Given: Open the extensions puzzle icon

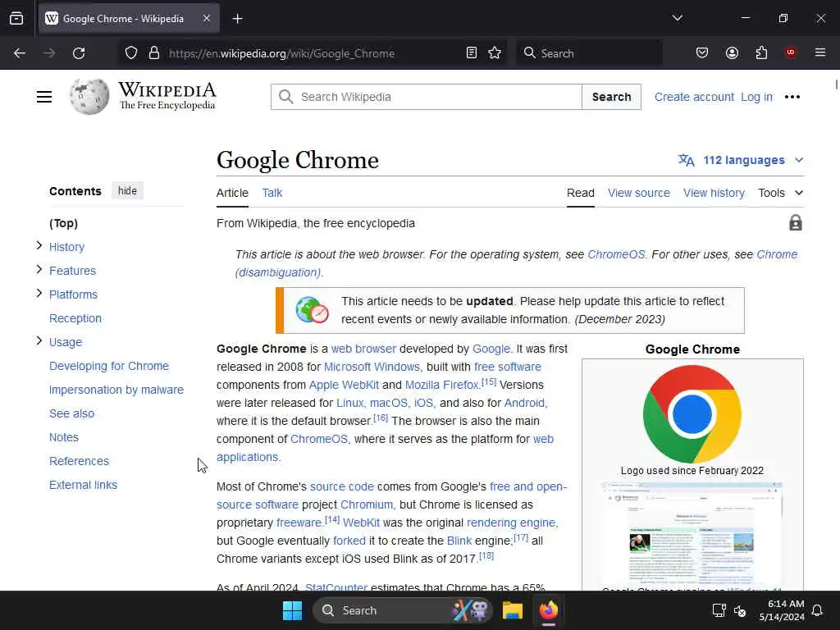Looking at the screenshot, I should 761,53.
